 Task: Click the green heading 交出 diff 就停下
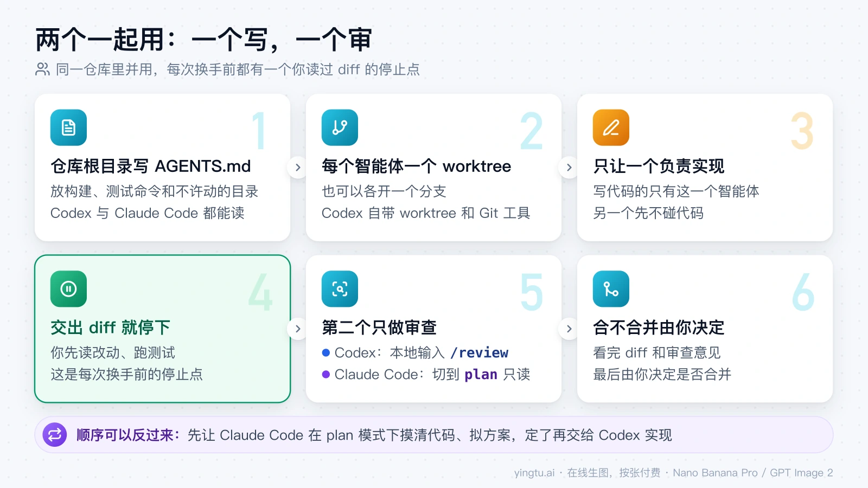[110, 328]
